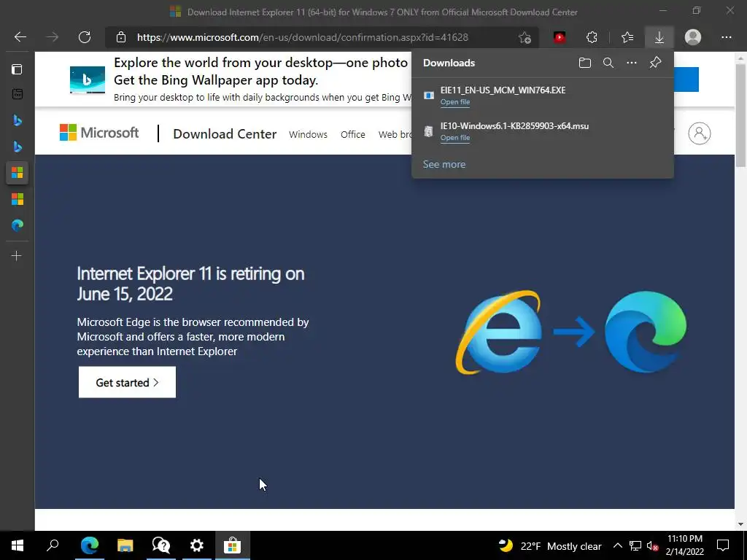
Task: Select the second vertical tab icon
Action: click(18, 94)
